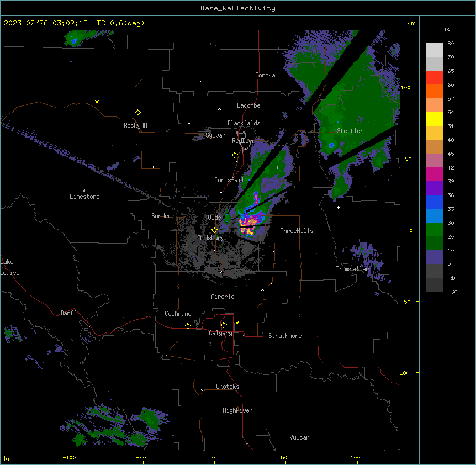Pick the yellow 54-51 dBZ legend swatch
The image size is (476, 465).
coord(434,119)
